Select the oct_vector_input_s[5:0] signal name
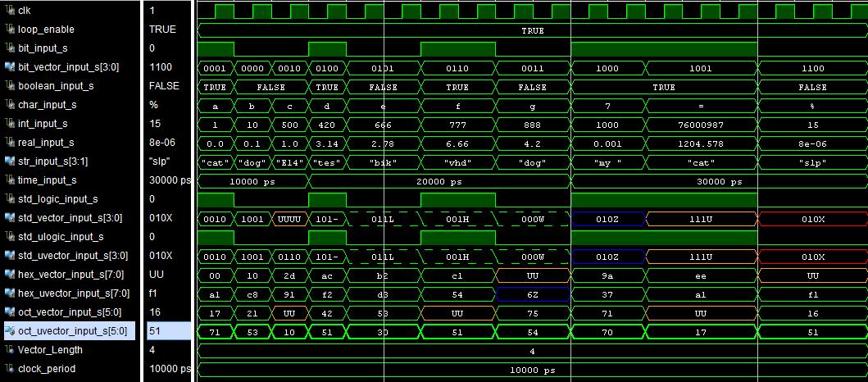The width and height of the screenshot is (868, 382). 69,312
